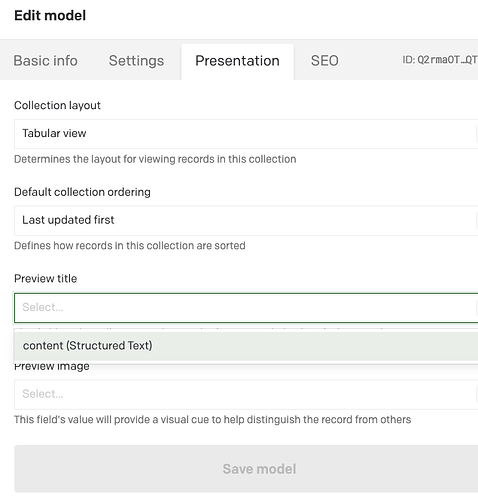
Task: Click the Edit model heading
Action: 50,16
